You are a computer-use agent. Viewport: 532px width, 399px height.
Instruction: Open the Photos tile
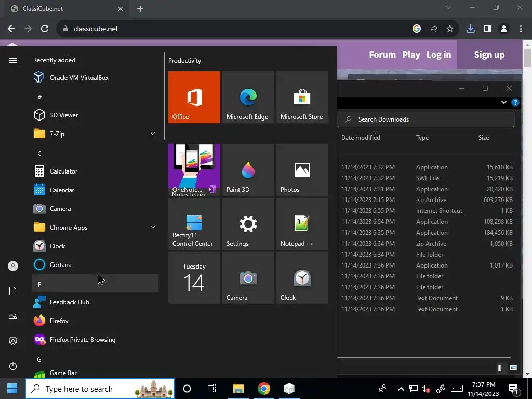pyautogui.click(x=302, y=170)
